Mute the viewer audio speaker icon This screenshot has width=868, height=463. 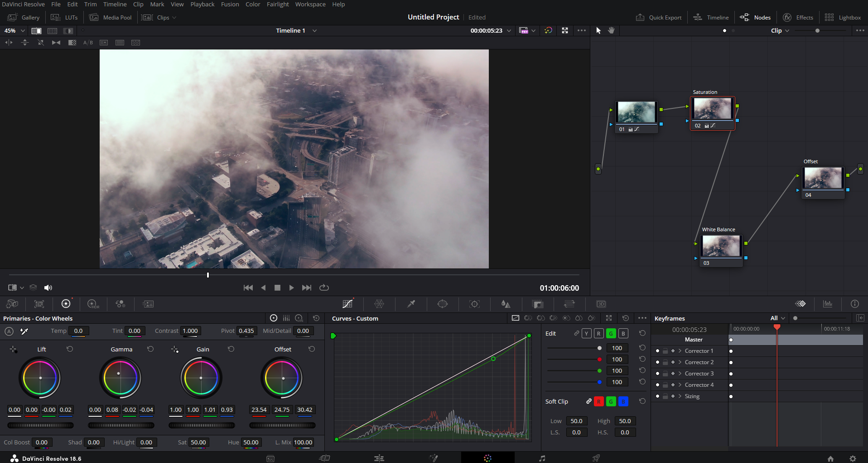(x=48, y=288)
